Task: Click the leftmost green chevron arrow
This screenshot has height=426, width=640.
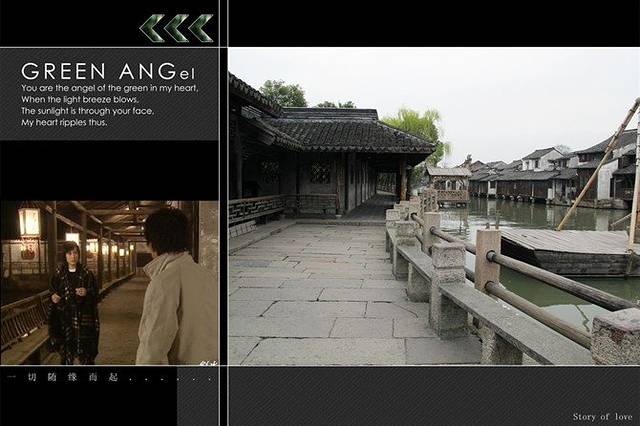Action: point(153,28)
